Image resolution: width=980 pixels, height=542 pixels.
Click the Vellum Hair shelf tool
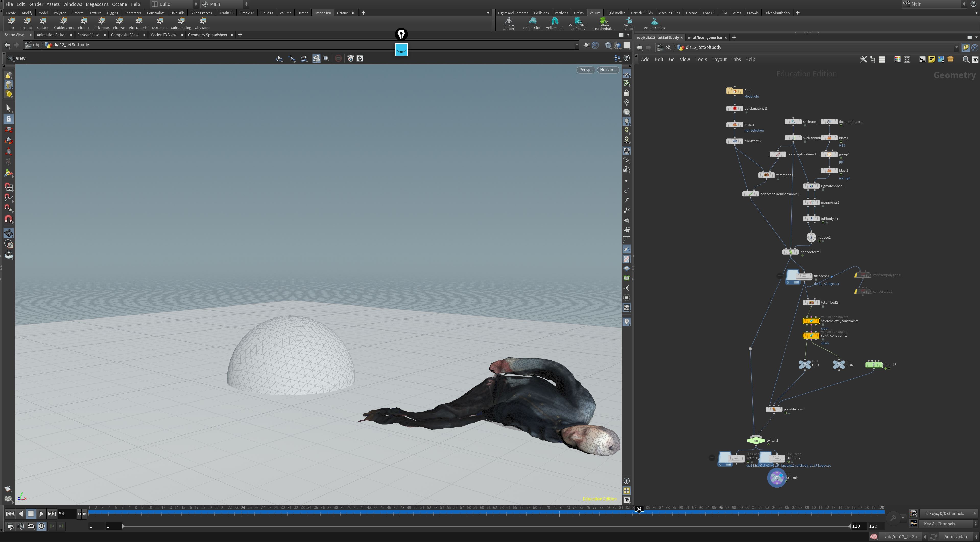click(x=555, y=23)
